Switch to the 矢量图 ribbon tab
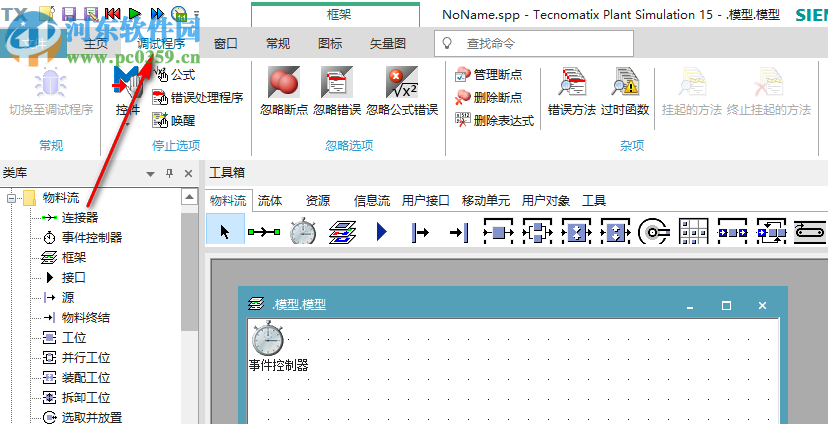 (x=388, y=43)
